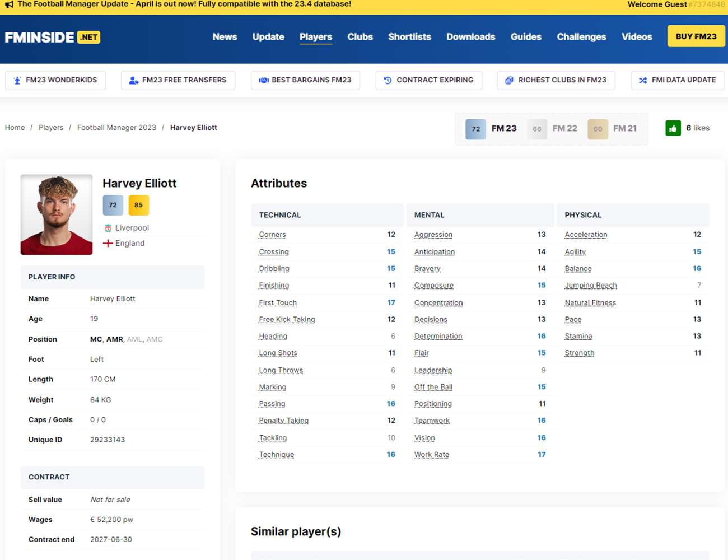Screen dimensions: 728x560
Task: Open the Videos menu item
Action: pyautogui.click(x=637, y=37)
